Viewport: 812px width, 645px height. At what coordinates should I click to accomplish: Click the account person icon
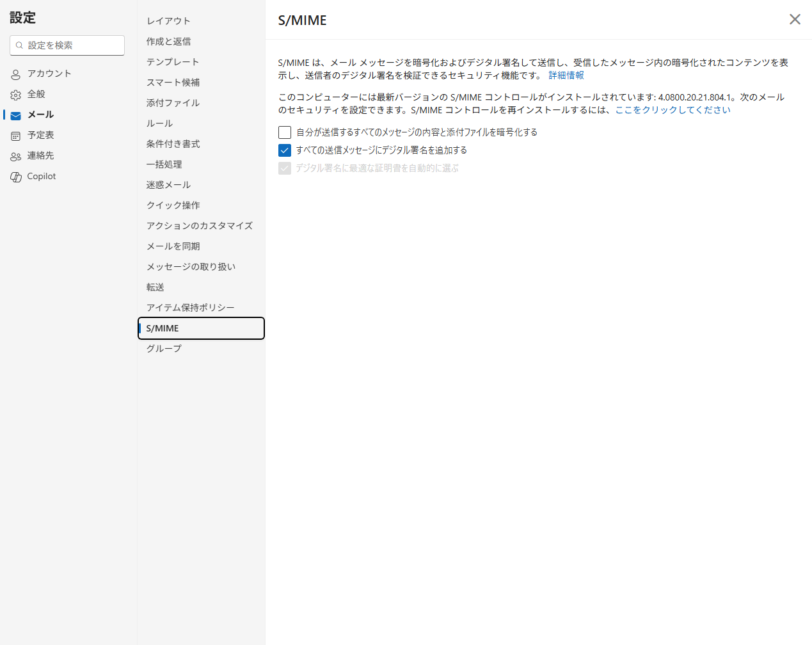coord(16,74)
